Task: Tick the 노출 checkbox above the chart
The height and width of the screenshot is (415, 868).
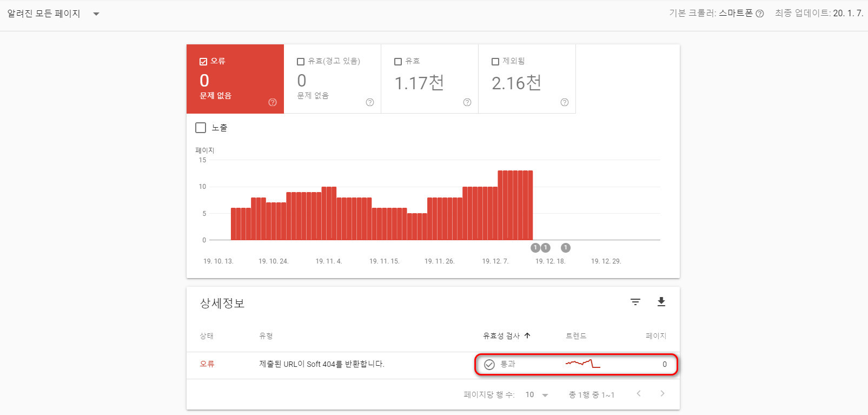Action: (x=201, y=128)
